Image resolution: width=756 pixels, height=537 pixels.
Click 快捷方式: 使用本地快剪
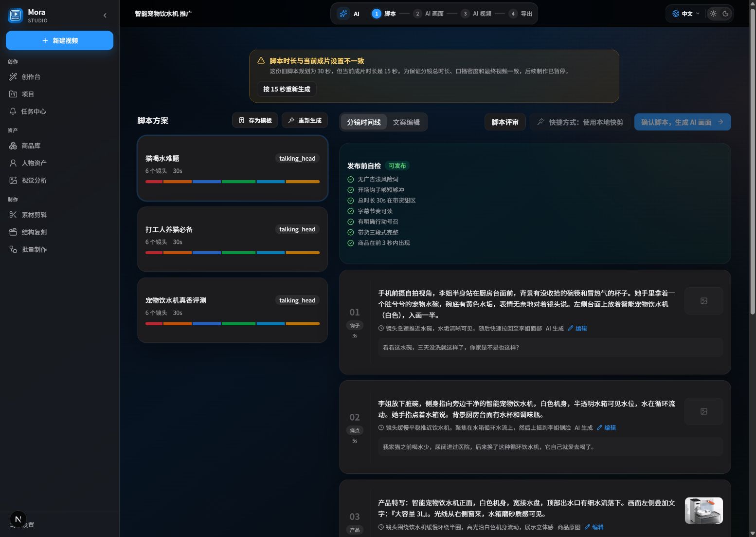(580, 122)
